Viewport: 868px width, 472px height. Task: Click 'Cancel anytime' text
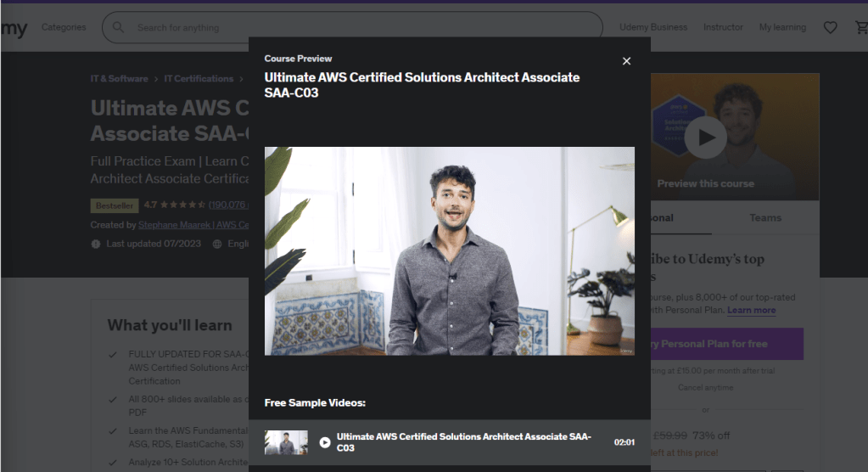(705, 388)
